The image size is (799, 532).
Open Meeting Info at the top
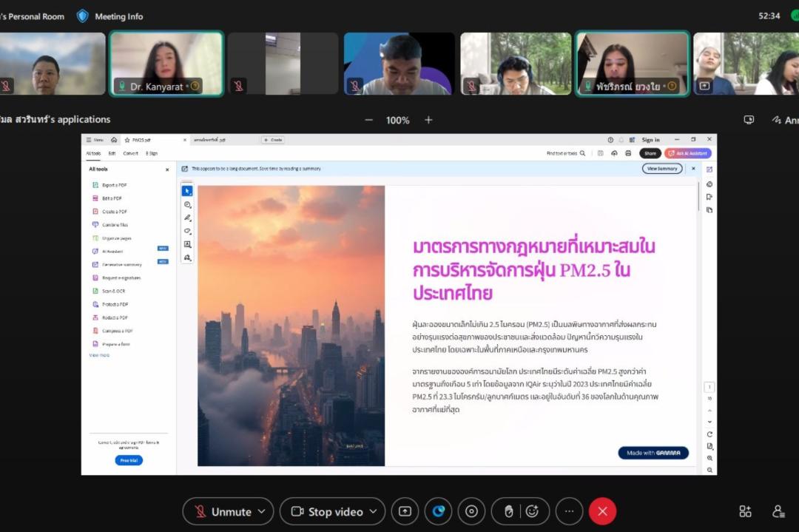[110, 16]
